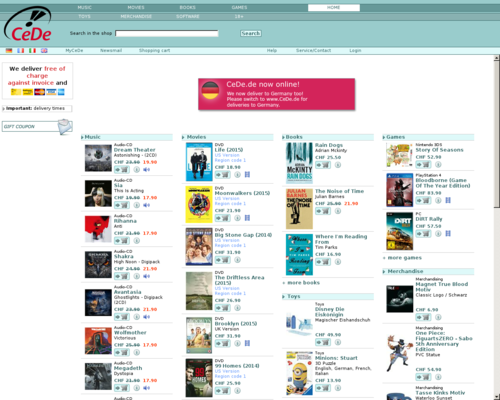The image size is (500, 400).
Task: Add Big Stone Gap DVD to cart
Action: [223, 260]
